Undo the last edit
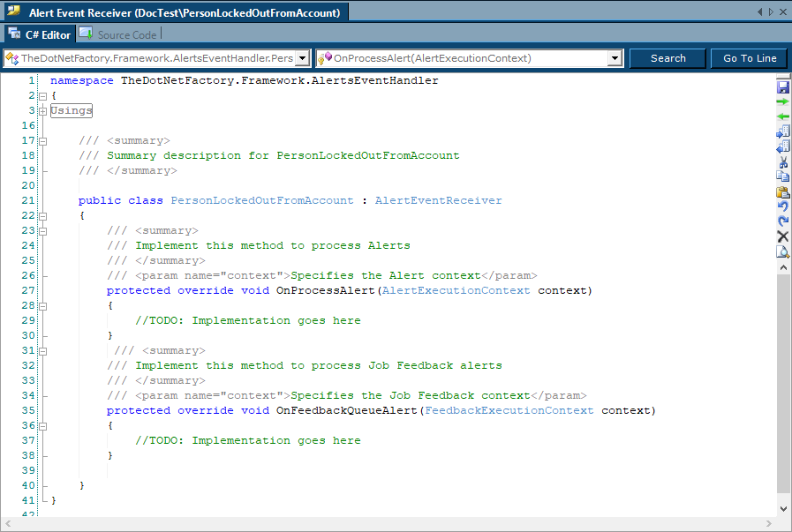This screenshot has height=532, width=792. click(x=782, y=206)
